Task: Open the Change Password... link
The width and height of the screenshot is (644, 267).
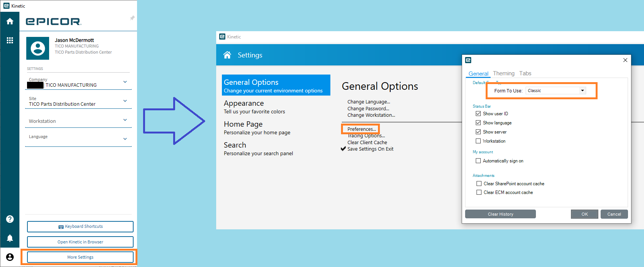Action: tap(368, 109)
